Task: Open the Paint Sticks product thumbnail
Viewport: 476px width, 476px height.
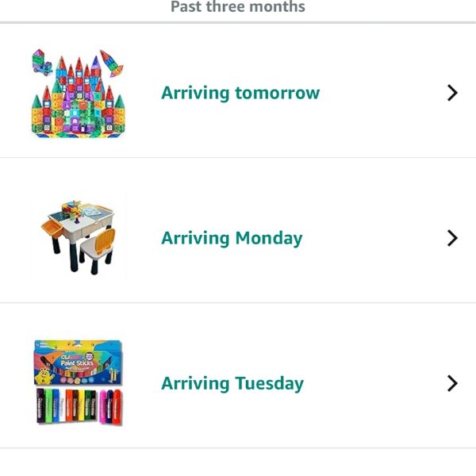Action: pos(79,383)
